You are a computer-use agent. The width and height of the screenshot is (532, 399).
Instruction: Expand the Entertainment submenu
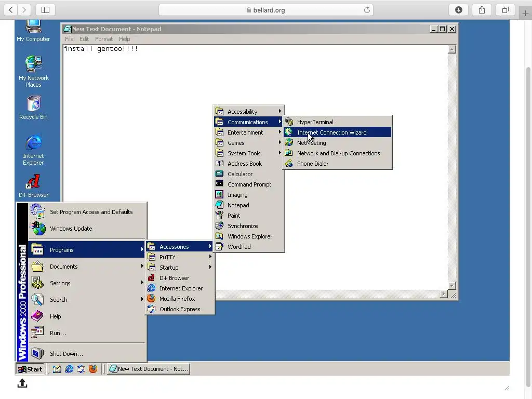(249, 132)
